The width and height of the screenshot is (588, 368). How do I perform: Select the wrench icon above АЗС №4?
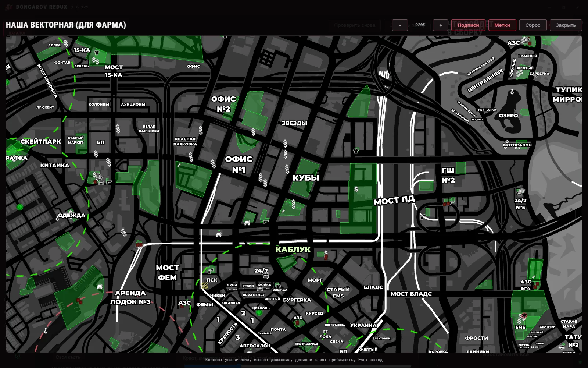(534, 276)
